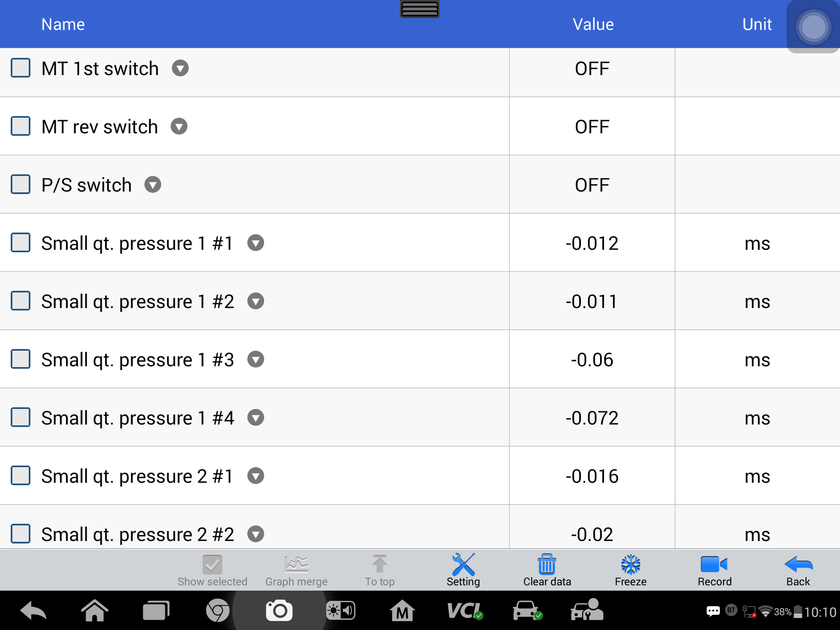Take a screenshot with the camera icon

point(279,611)
